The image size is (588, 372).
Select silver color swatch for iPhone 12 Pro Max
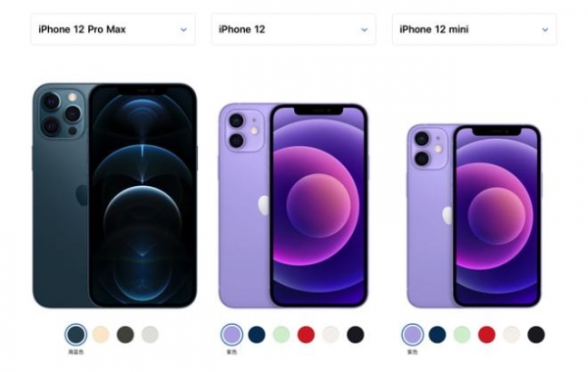[x=150, y=335]
